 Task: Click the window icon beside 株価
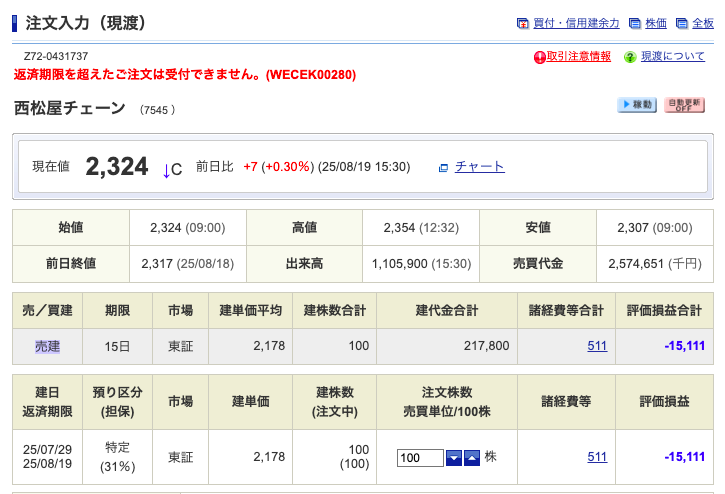pyautogui.click(x=635, y=24)
